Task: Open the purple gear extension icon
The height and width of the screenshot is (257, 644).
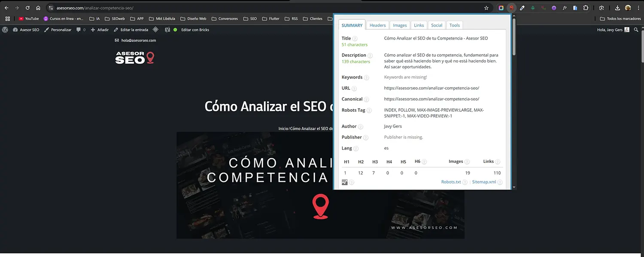Action: click(553, 7)
